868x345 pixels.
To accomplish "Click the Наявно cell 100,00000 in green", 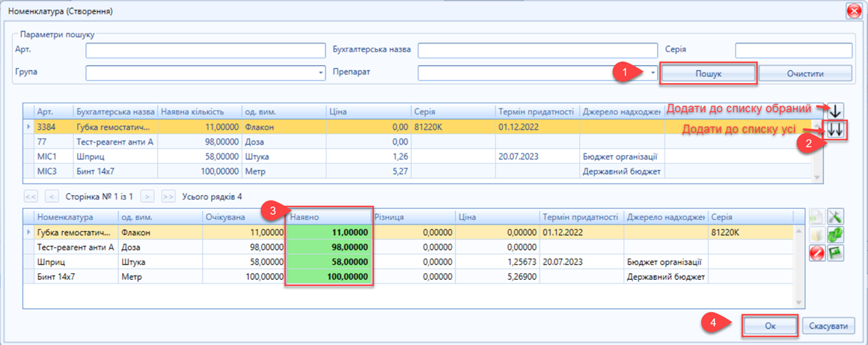I will point(328,276).
